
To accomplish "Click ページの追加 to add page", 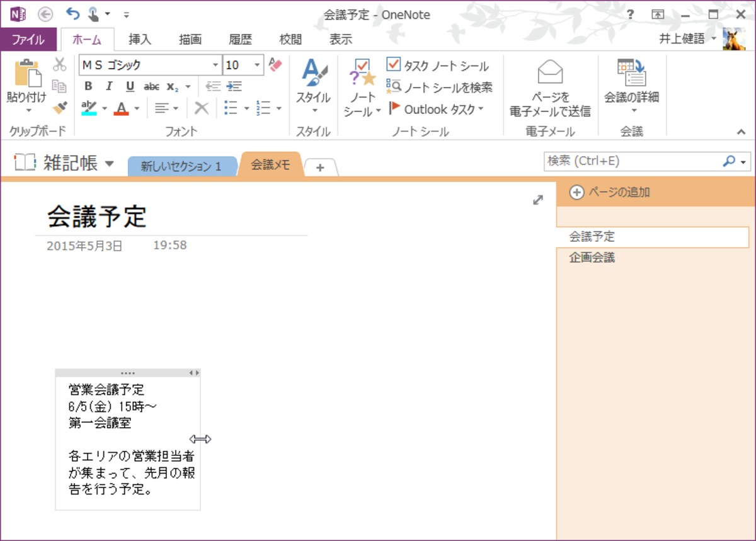I will click(609, 192).
